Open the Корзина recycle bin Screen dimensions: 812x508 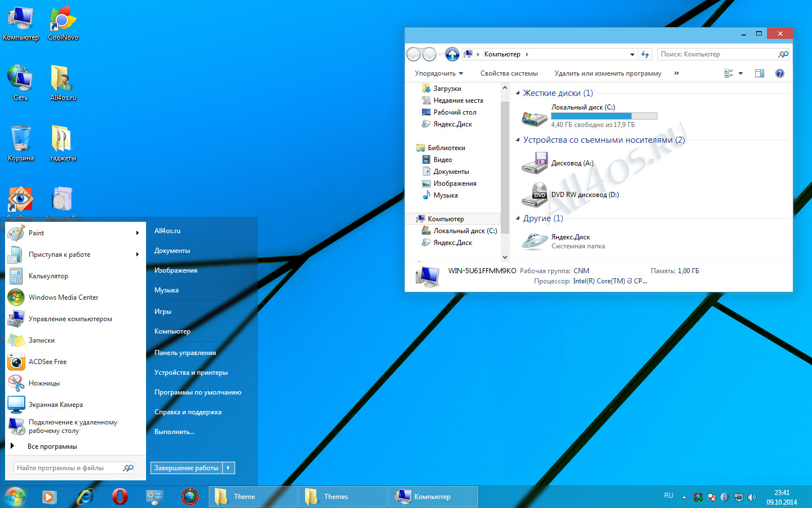21,144
